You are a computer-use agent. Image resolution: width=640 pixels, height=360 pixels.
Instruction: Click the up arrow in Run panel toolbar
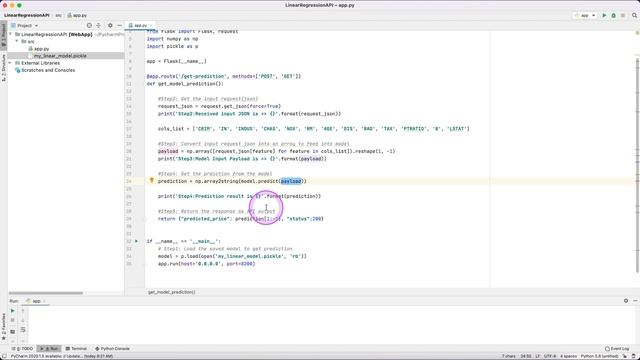click(x=23, y=311)
